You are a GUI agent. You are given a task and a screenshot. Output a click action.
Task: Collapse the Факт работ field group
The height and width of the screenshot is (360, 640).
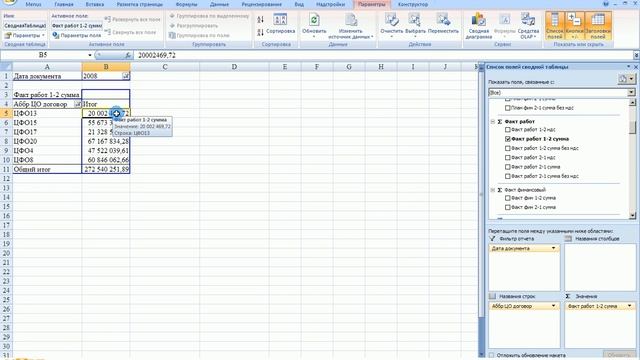point(493,122)
